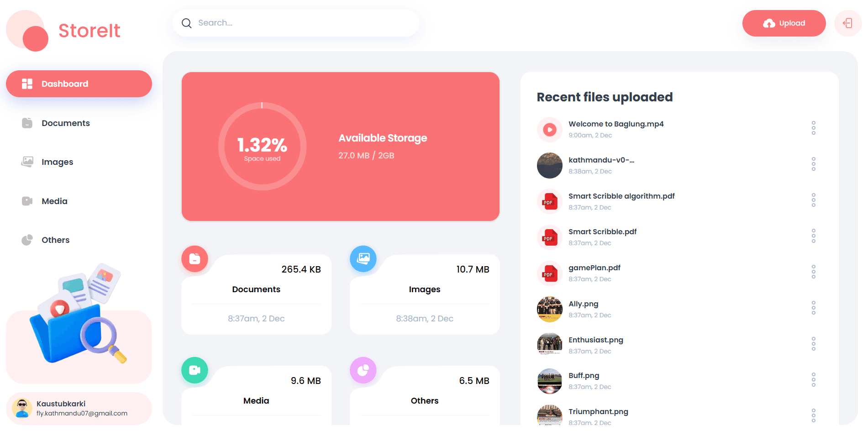The width and height of the screenshot is (868, 436).
Task: Open options menu for Ally.png
Action: click(814, 308)
